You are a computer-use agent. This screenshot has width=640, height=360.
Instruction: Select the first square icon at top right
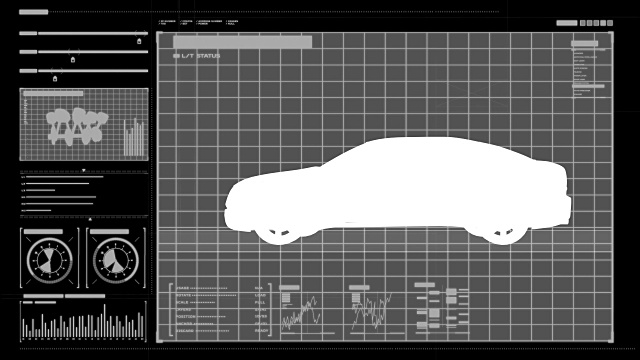(x=582, y=23)
